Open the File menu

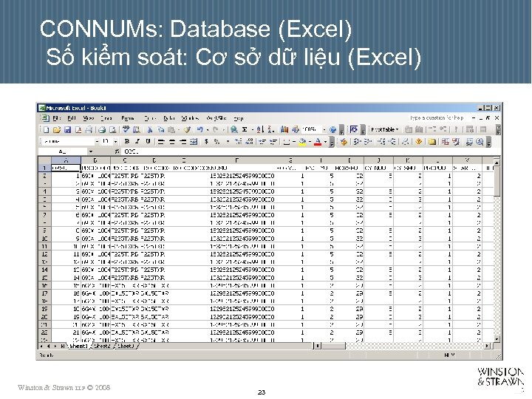click(57, 118)
